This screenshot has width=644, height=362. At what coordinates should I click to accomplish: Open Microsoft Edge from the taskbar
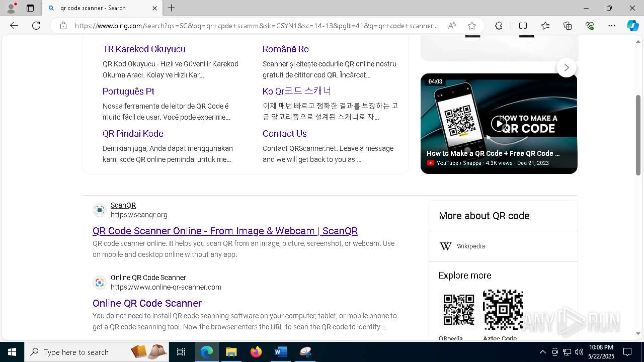tap(207, 352)
